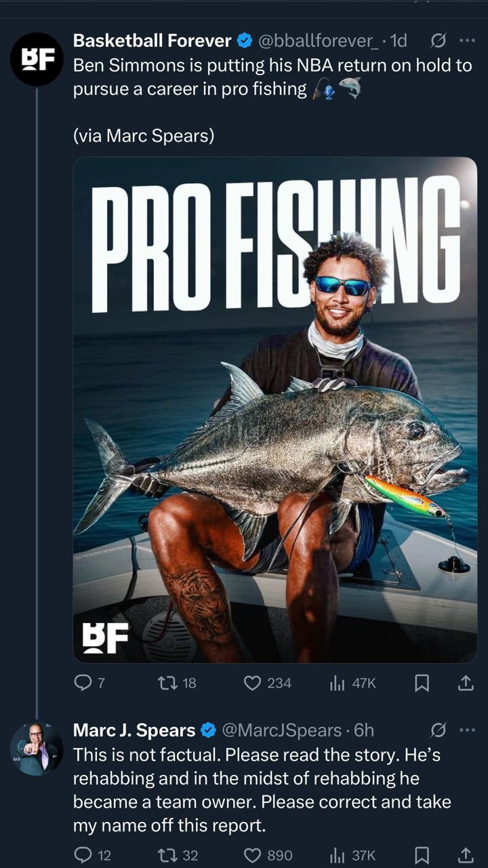Bookmark Marc J. Spears' reply

pyautogui.click(x=422, y=856)
